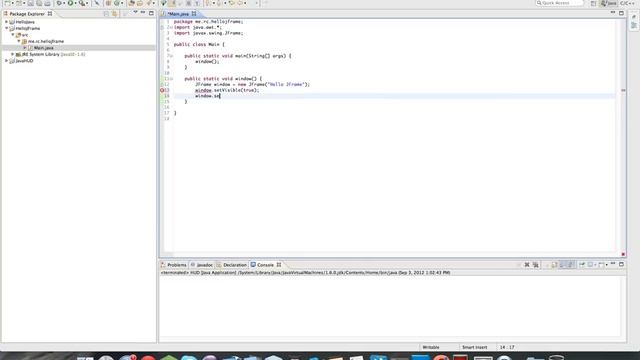Viewport: 640px width, 360px height.
Task: Click the Pin Console icon
Action: 582,265
